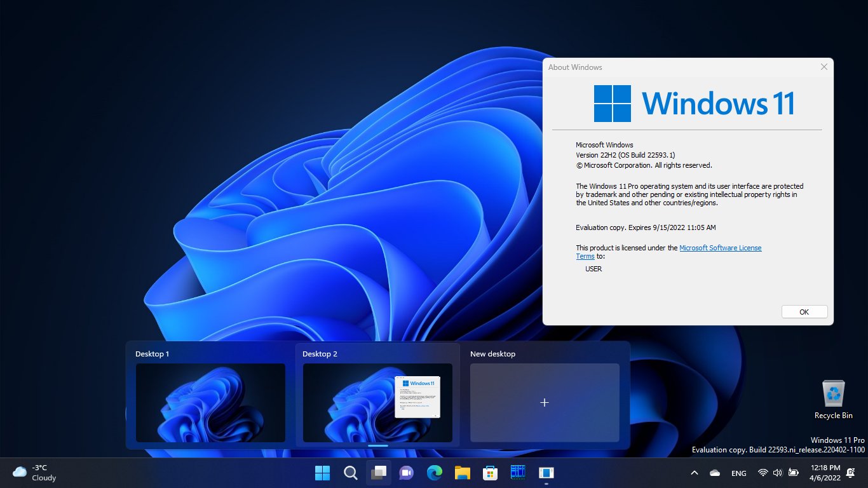The width and height of the screenshot is (868, 488).
Task: Click the Wi-Fi network tray icon
Action: pos(763,473)
